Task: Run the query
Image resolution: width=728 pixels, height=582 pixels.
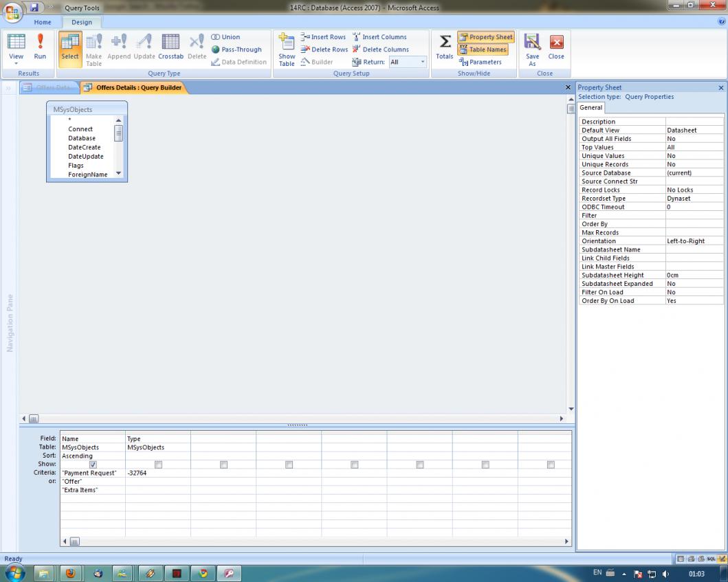Action: (x=40, y=47)
